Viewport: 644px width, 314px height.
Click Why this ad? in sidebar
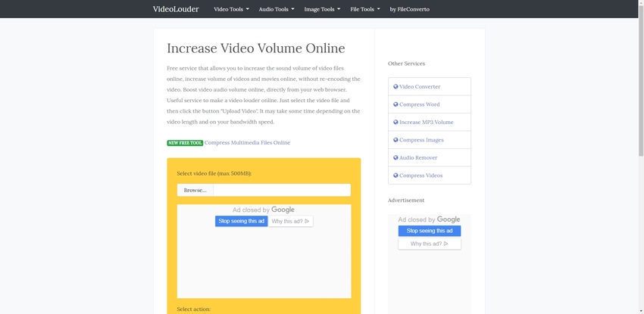click(430, 244)
